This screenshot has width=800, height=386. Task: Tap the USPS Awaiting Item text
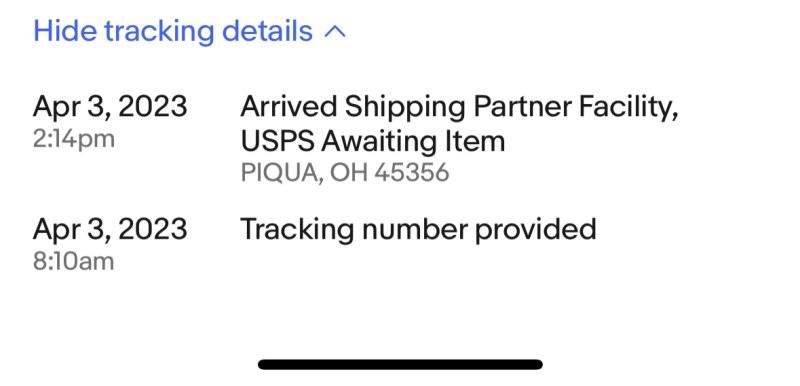(372, 141)
